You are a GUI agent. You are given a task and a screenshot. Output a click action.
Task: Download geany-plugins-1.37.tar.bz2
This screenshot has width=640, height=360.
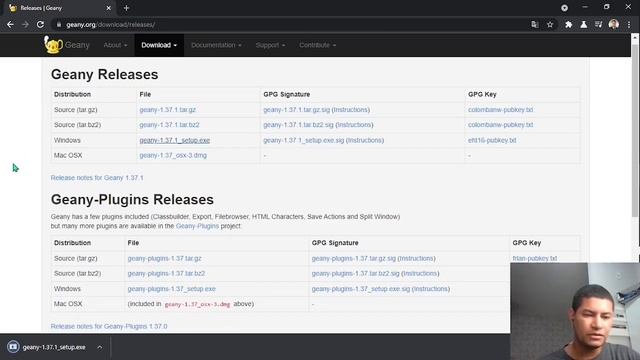(166, 273)
